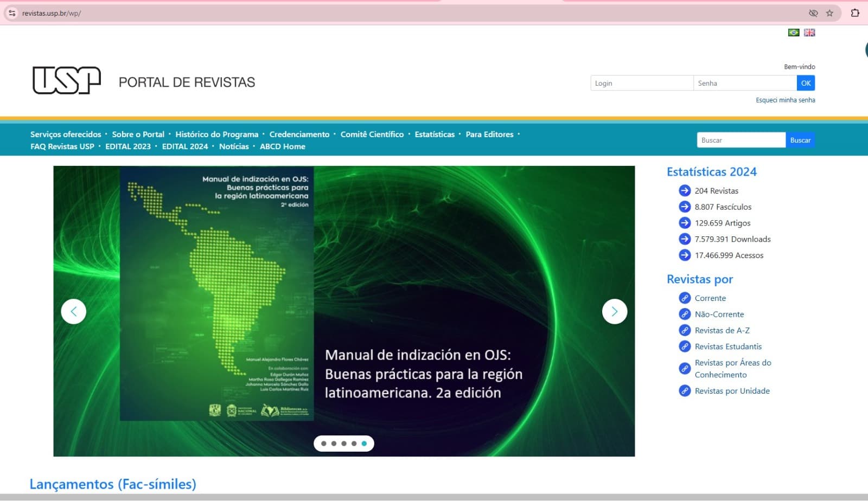This screenshot has height=501, width=868.
Task: Click the 7.579.391 Downloads statistic
Action: [732, 239]
